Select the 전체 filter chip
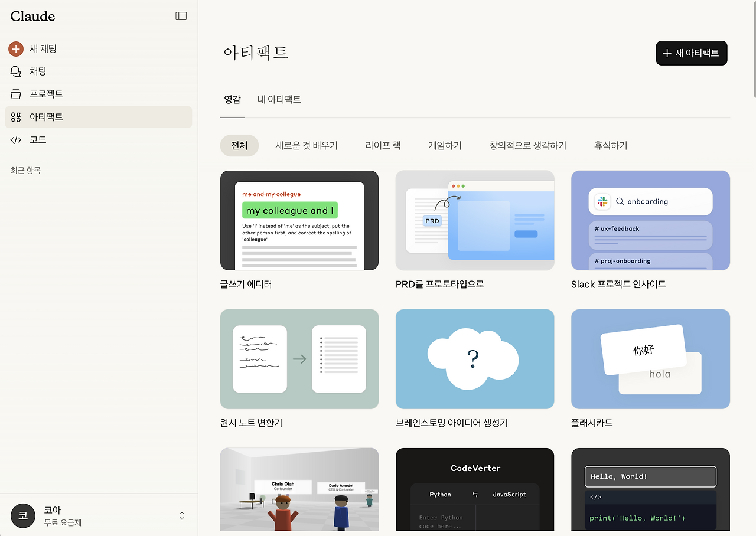 click(239, 145)
